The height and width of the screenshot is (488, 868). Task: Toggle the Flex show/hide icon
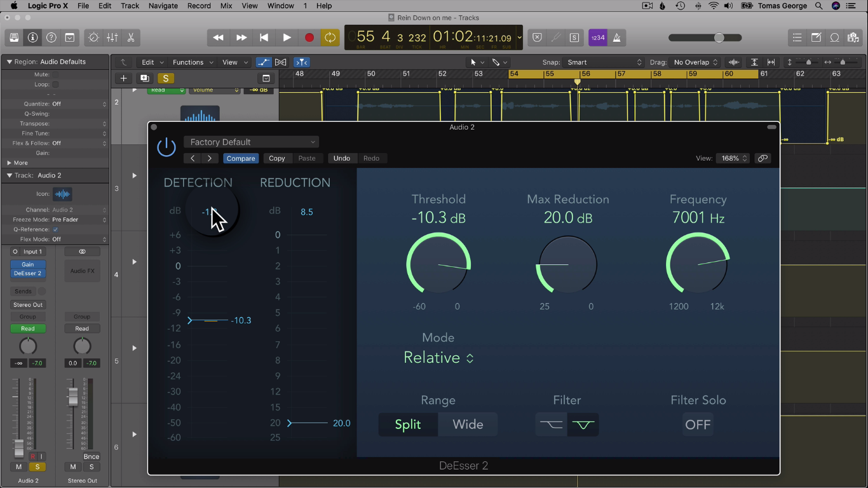[281, 62]
